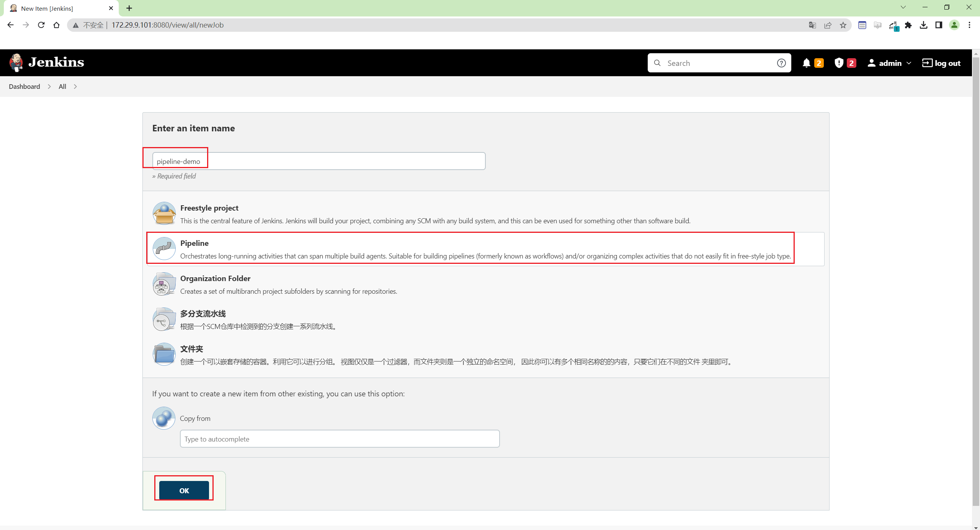Choose the 文件夹 item type
Viewport: 980px width, 530px height.
(485, 355)
